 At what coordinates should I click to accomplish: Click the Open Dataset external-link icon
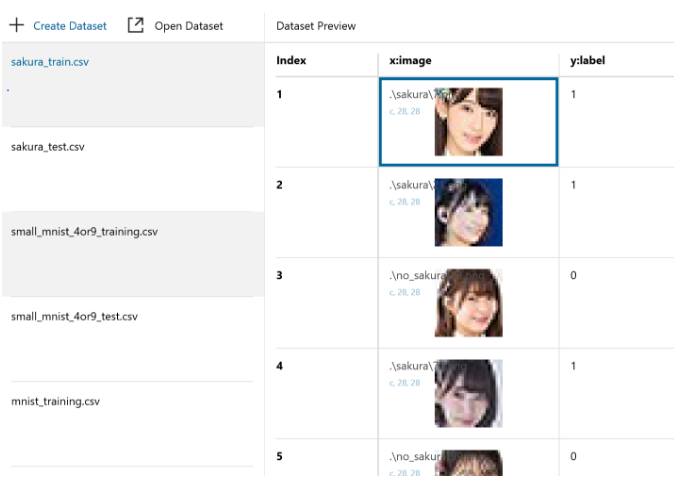click(x=136, y=25)
